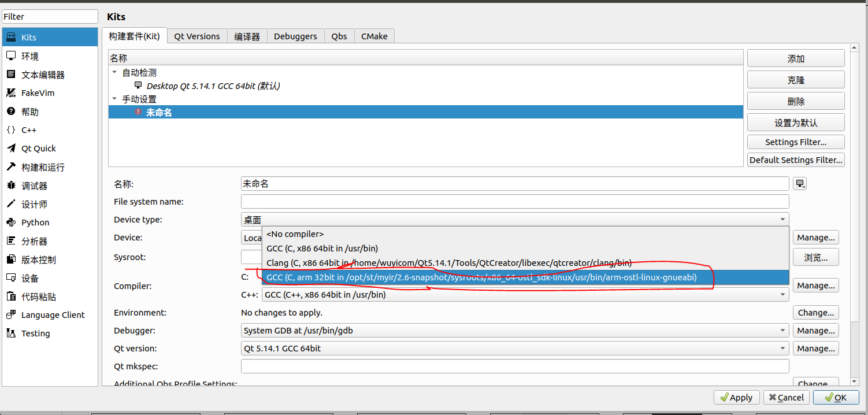The height and width of the screenshot is (415, 868).
Task: Open the 设计师 settings category
Action: point(50,204)
